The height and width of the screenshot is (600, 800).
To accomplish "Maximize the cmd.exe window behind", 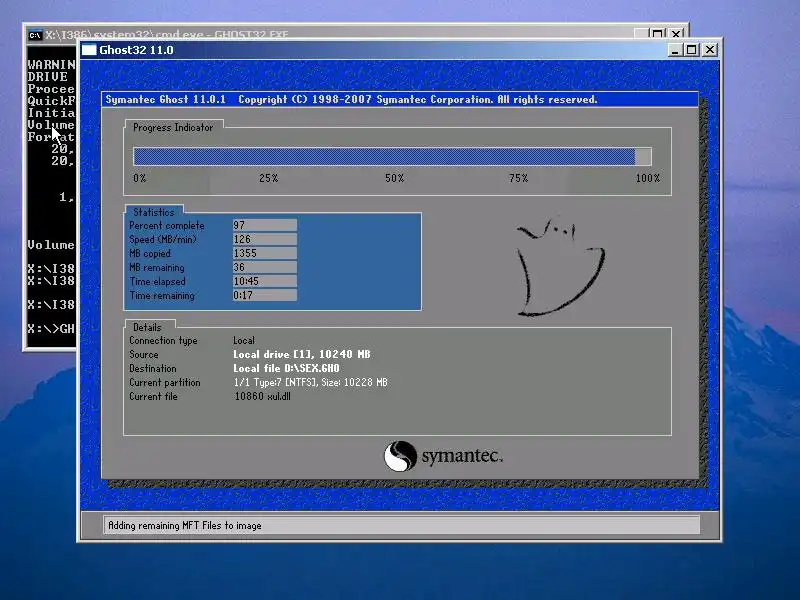I will [658, 34].
